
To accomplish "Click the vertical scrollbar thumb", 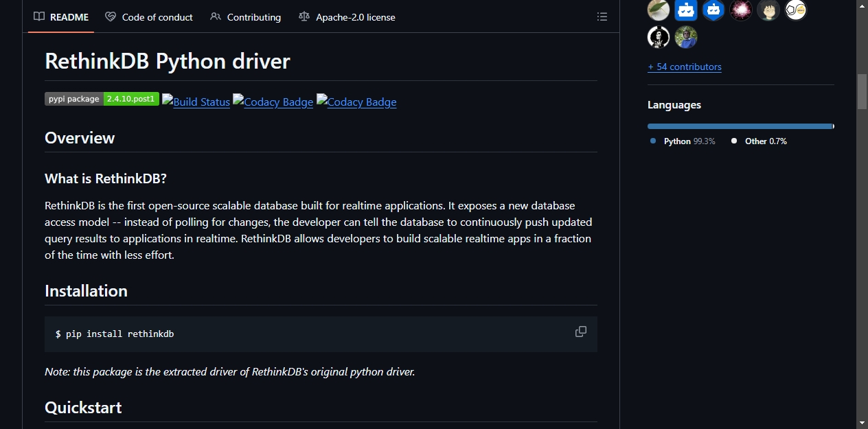I will pos(862,91).
